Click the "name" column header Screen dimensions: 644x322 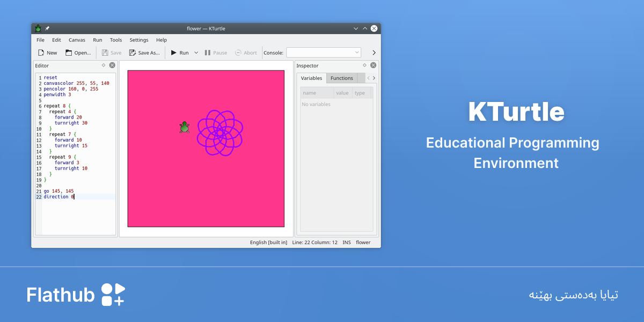[317, 93]
